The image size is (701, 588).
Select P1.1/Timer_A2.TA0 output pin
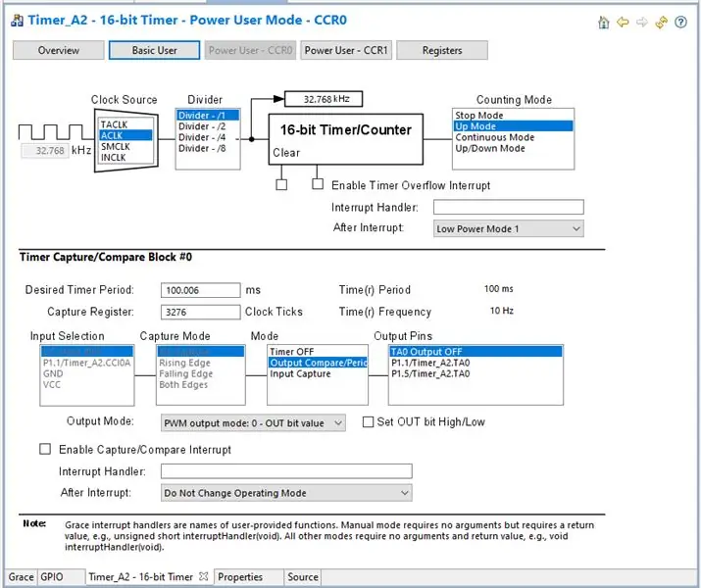pyautogui.click(x=476, y=363)
